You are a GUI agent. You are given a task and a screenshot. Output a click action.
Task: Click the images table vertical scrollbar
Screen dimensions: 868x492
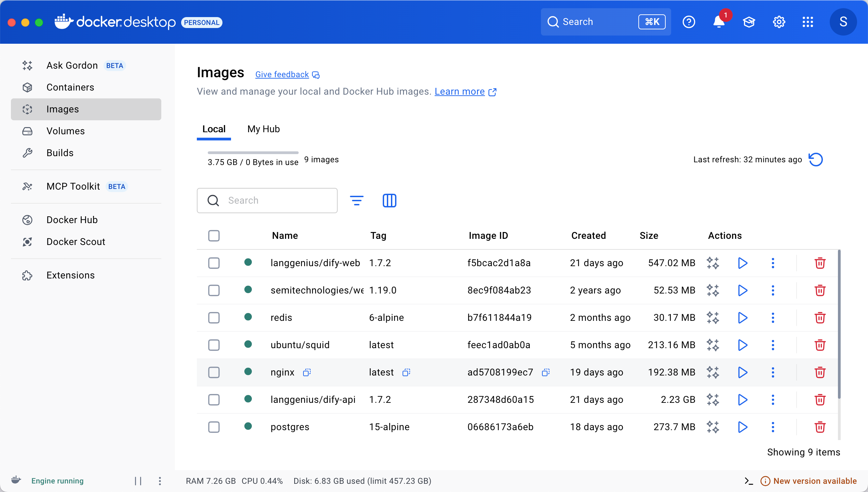pos(839,325)
